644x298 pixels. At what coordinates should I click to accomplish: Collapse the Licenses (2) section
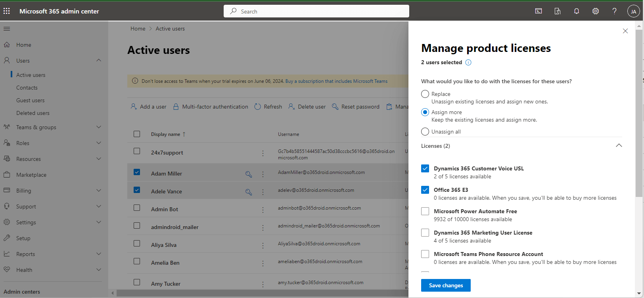[x=619, y=146]
